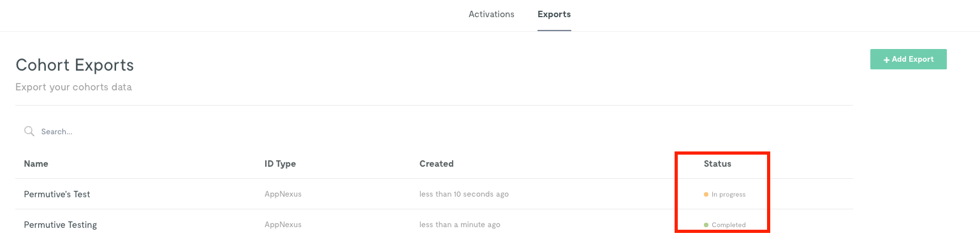Sort by the Name column header
Viewport: 980px width, 238px height.
click(36, 164)
